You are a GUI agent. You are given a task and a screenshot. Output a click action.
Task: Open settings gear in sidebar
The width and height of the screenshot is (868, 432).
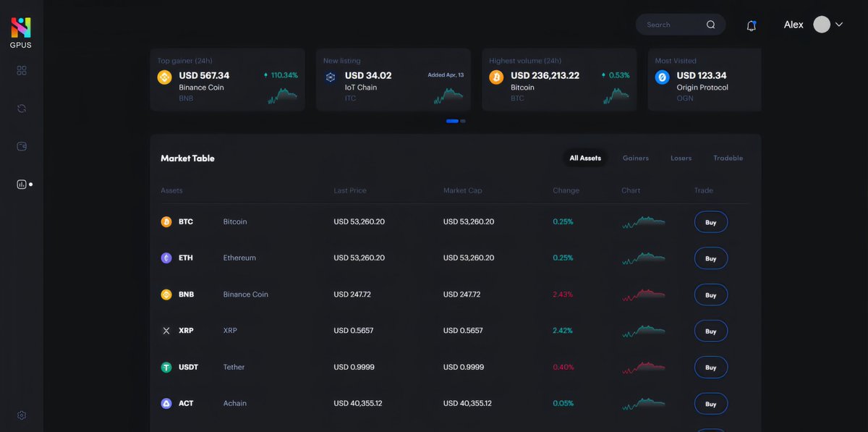coord(22,415)
